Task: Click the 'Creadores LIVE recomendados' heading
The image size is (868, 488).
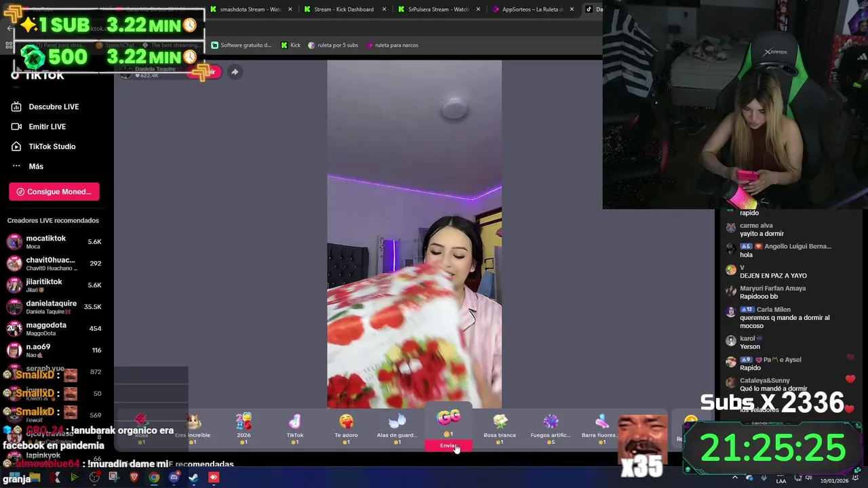Action: click(x=53, y=221)
